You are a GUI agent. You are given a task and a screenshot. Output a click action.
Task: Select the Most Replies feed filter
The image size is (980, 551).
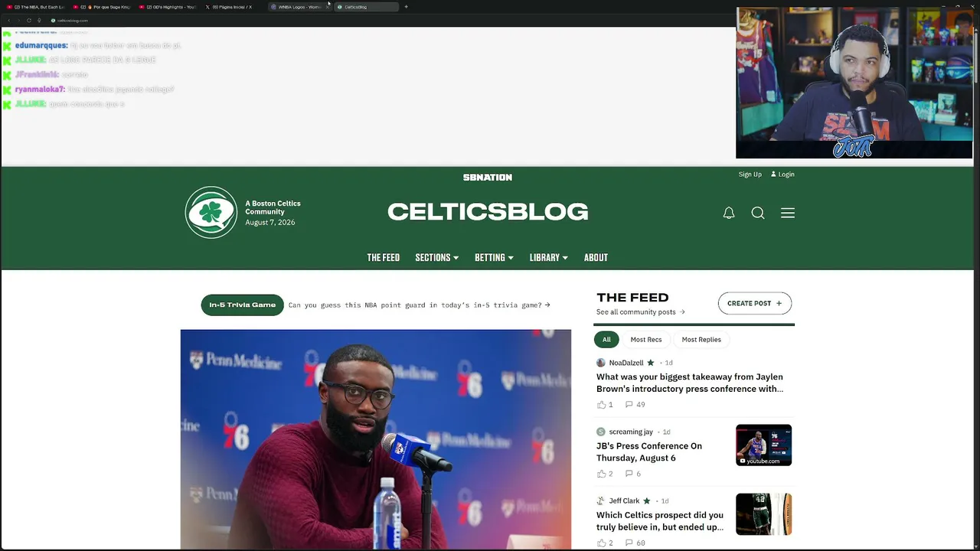pos(701,340)
